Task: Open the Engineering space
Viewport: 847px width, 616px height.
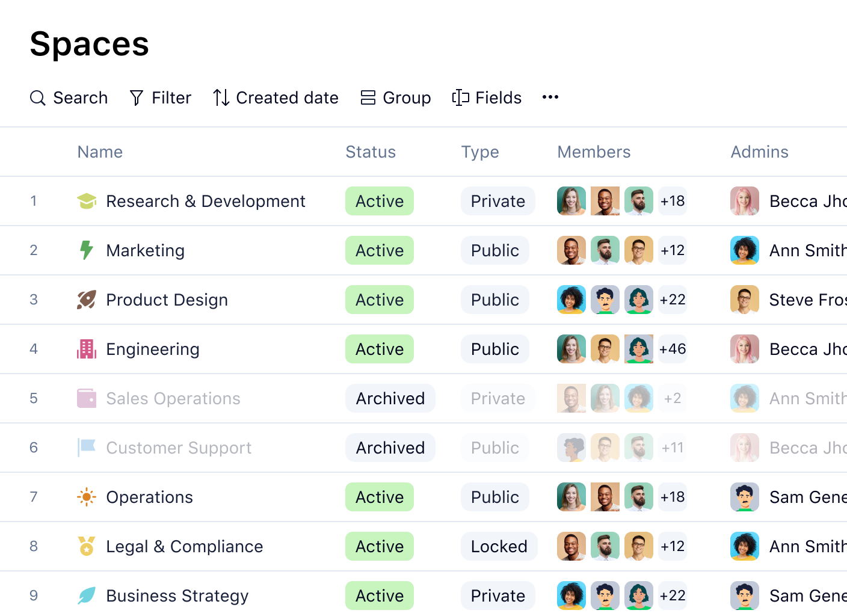Action: 153,349
